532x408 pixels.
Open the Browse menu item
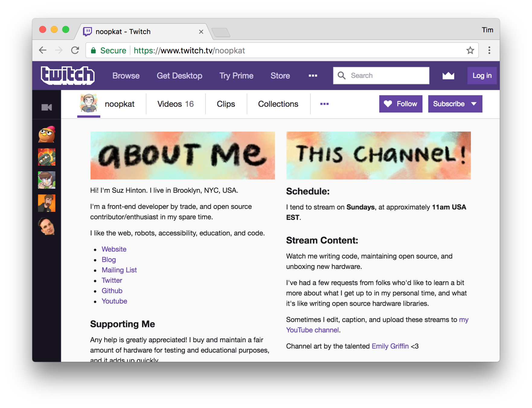(x=126, y=76)
